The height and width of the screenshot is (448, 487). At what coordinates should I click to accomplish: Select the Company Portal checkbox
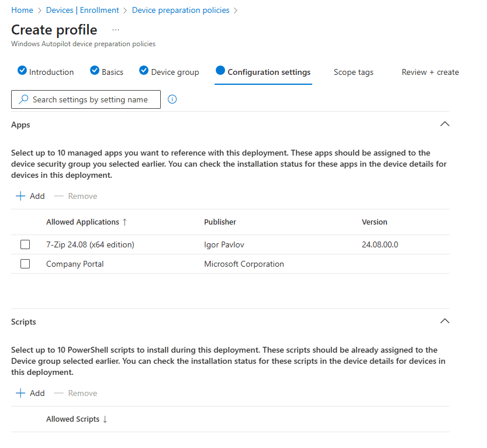[x=25, y=264]
